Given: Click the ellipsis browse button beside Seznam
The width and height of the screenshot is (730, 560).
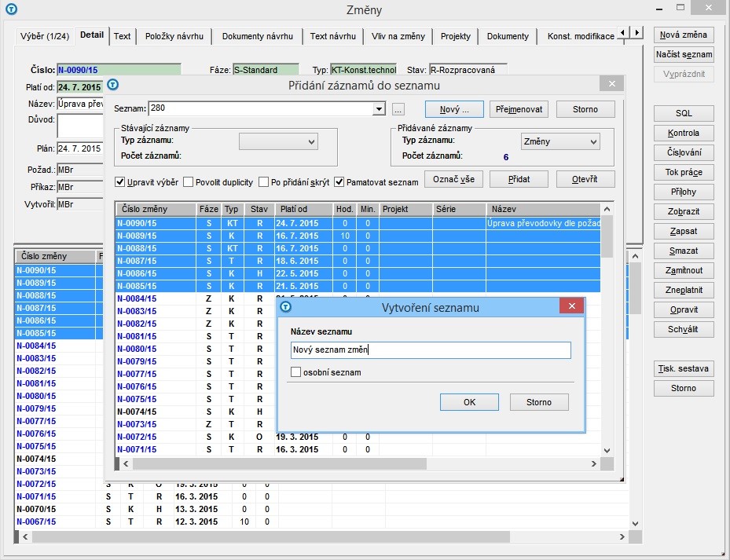Looking at the screenshot, I should click(x=398, y=110).
